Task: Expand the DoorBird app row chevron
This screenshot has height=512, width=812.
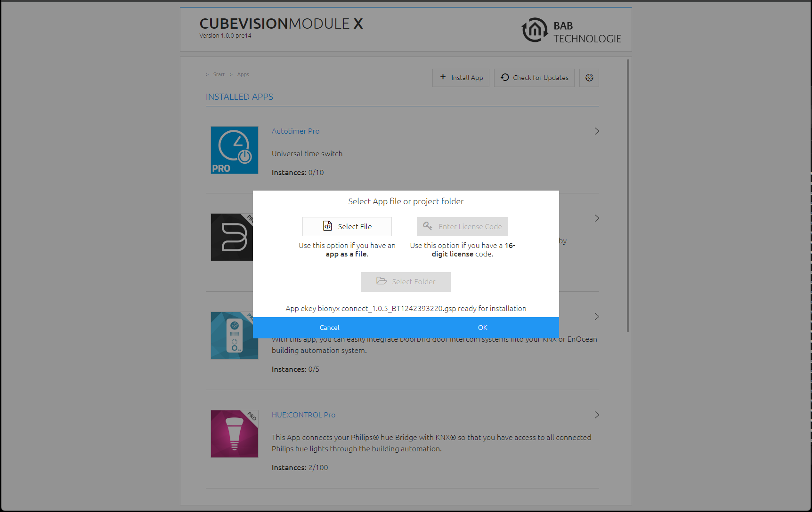Action: 597,317
